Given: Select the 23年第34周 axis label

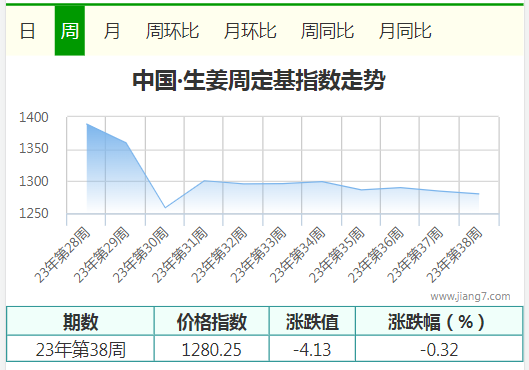Looking at the screenshot, I should [x=298, y=255].
